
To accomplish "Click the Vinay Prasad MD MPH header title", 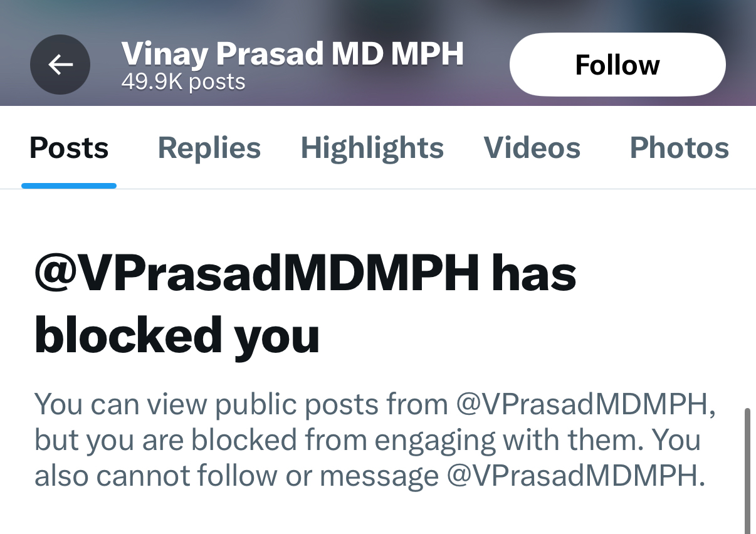I will [293, 54].
